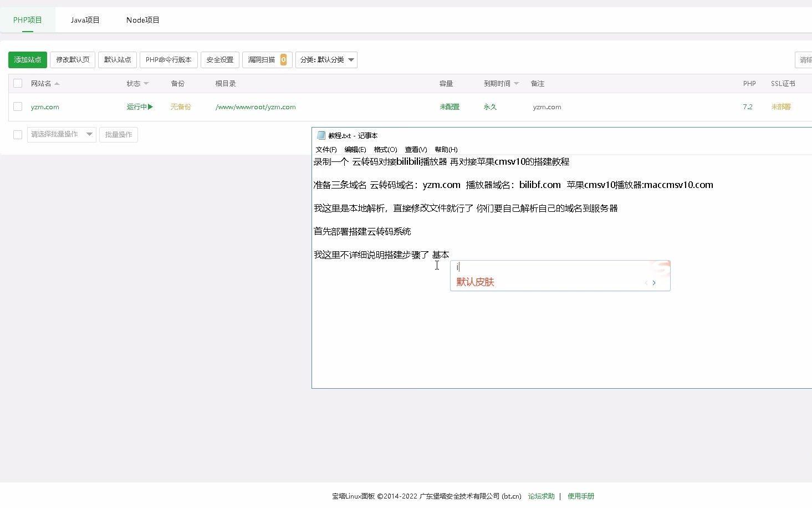Click the search input at the top right

click(x=804, y=60)
